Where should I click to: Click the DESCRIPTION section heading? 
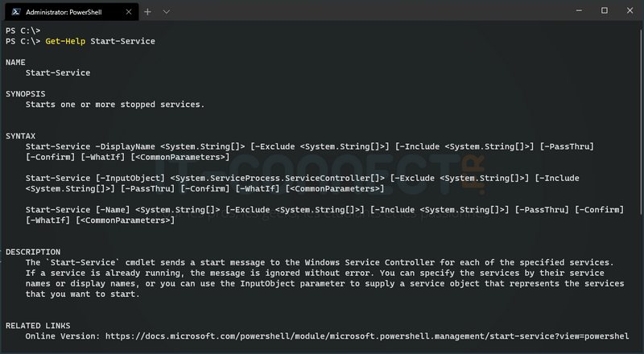click(33, 252)
